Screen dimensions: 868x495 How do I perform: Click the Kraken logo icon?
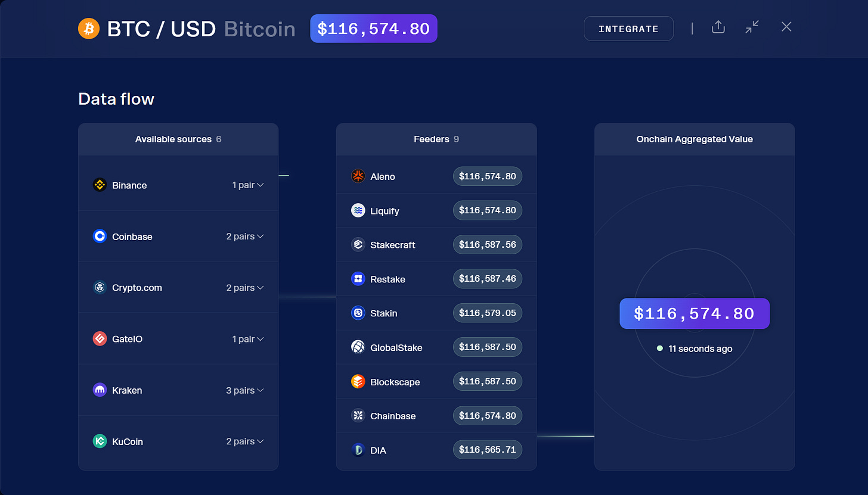click(99, 390)
